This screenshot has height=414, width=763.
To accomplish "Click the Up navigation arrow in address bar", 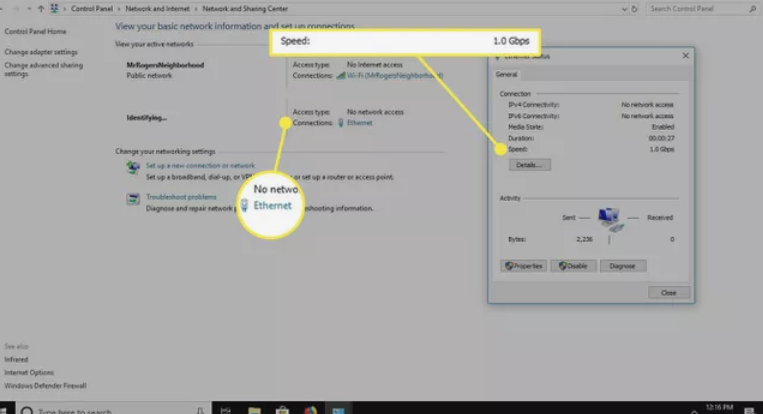I will (41, 8).
